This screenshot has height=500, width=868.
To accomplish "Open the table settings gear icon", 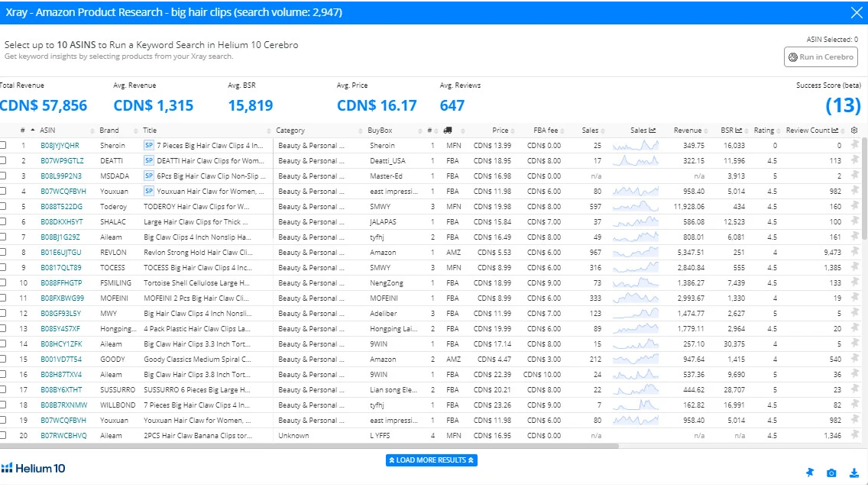I will click(854, 131).
